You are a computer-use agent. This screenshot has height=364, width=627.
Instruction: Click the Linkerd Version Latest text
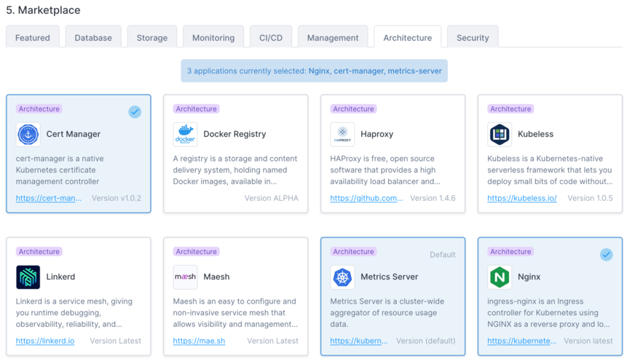pos(116,341)
